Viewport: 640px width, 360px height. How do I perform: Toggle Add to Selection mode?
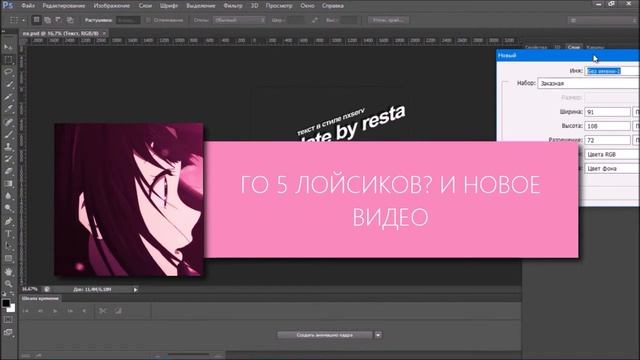pyautogui.click(x=47, y=20)
